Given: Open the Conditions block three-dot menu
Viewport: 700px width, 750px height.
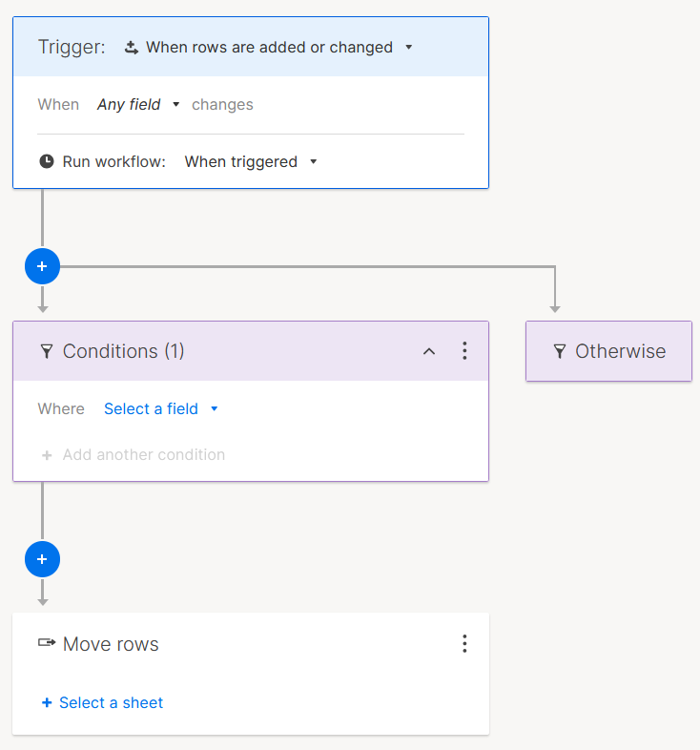Looking at the screenshot, I should [x=464, y=351].
